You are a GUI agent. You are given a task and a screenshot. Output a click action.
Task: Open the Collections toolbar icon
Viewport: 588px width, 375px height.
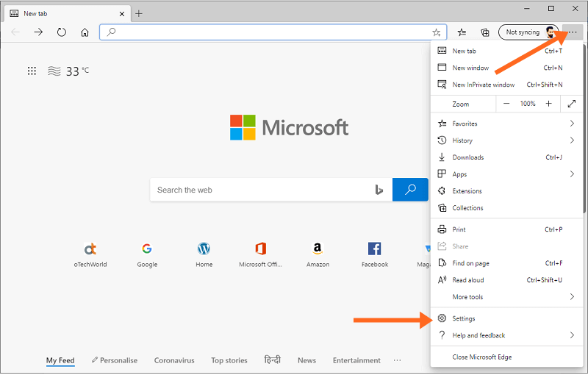pyautogui.click(x=485, y=32)
